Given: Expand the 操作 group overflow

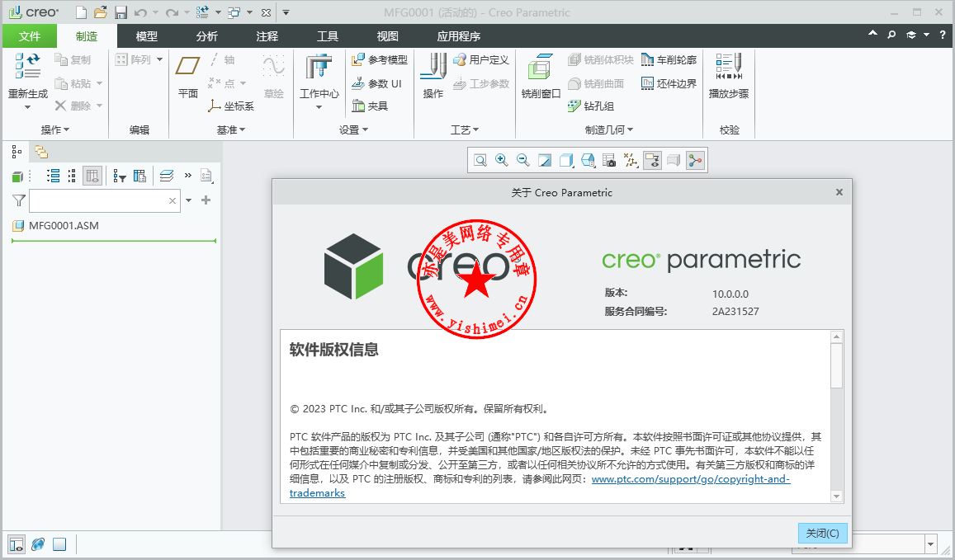Looking at the screenshot, I should [55, 129].
